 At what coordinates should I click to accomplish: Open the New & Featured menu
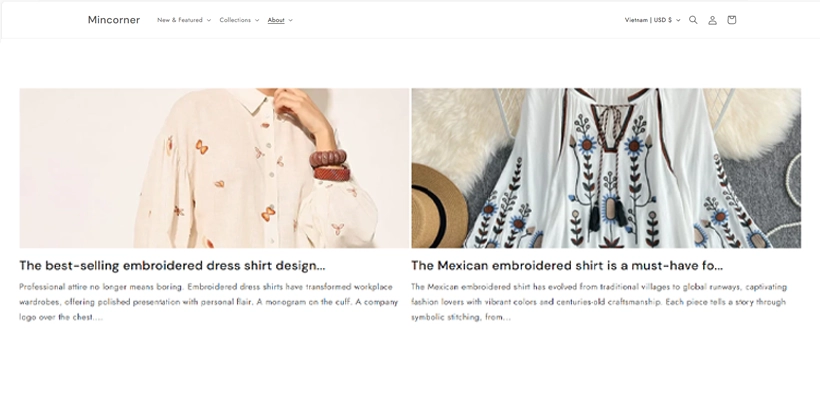[180, 20]
